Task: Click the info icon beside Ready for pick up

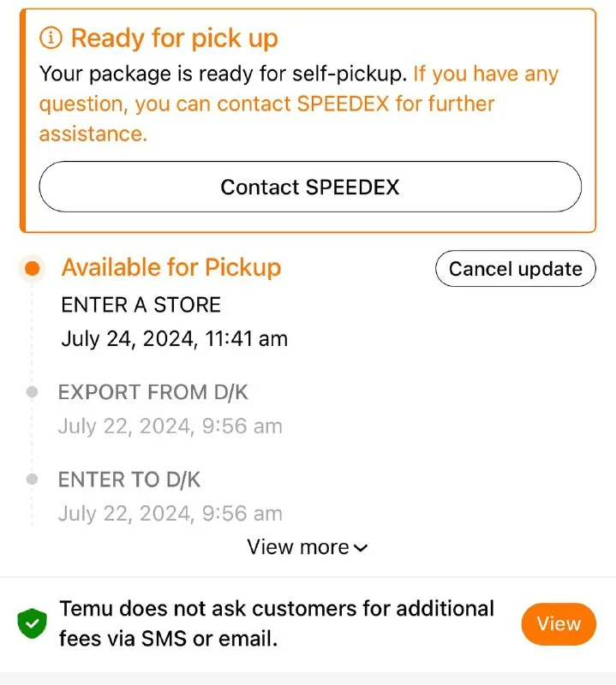Action: (x=53, y=38)
